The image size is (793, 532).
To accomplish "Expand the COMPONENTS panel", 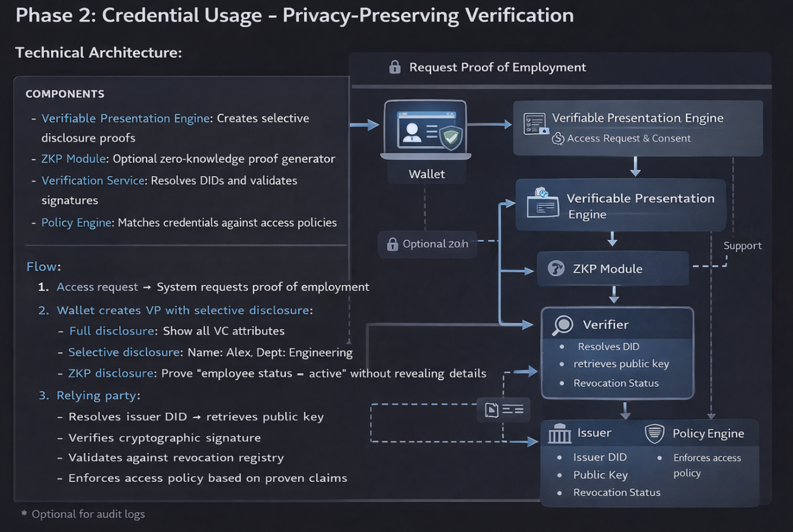I will (64, 94).
